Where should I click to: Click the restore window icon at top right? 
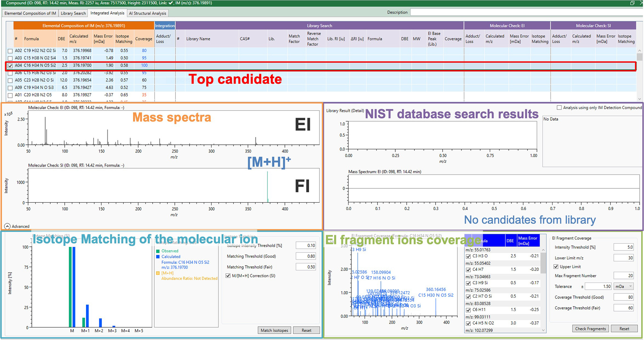coord(632,3)
